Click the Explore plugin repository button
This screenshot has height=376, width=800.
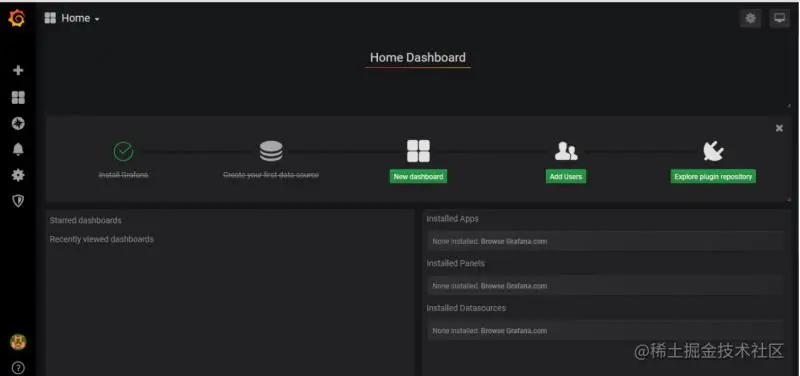click(x=713, y=177)
